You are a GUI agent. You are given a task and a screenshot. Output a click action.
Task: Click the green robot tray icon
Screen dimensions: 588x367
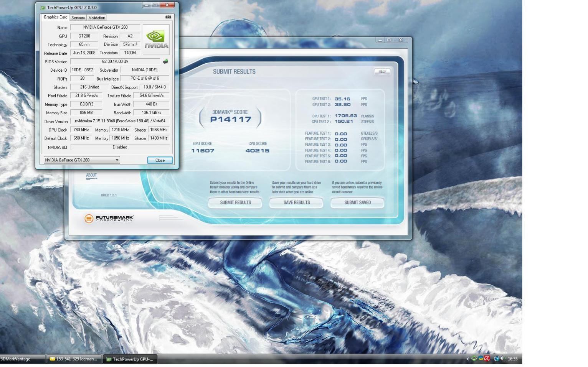click(474, 359)
